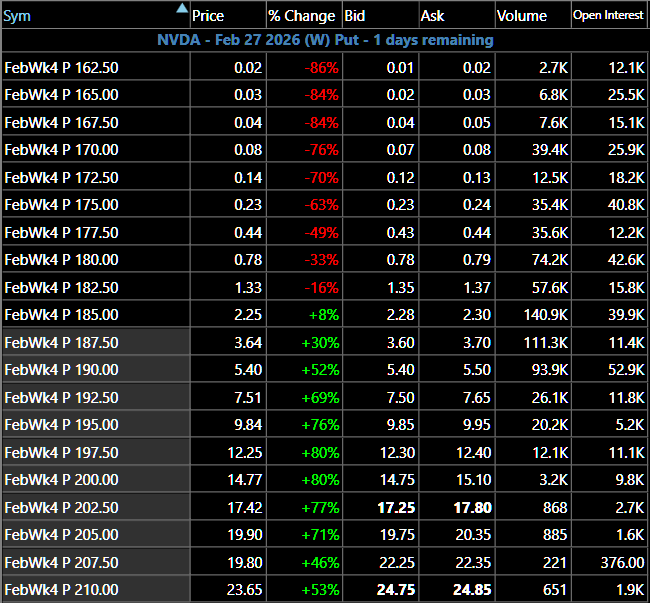Select the FebWk4 P 190.00 symbol
The width and height of the screenshot is (650, 603).
click(x=62, y=369)
